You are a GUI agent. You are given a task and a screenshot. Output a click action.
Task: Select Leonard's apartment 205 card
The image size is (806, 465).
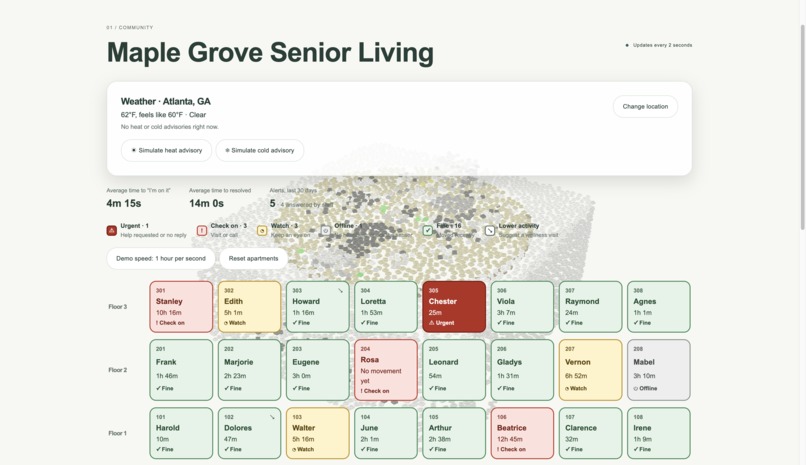454,370
